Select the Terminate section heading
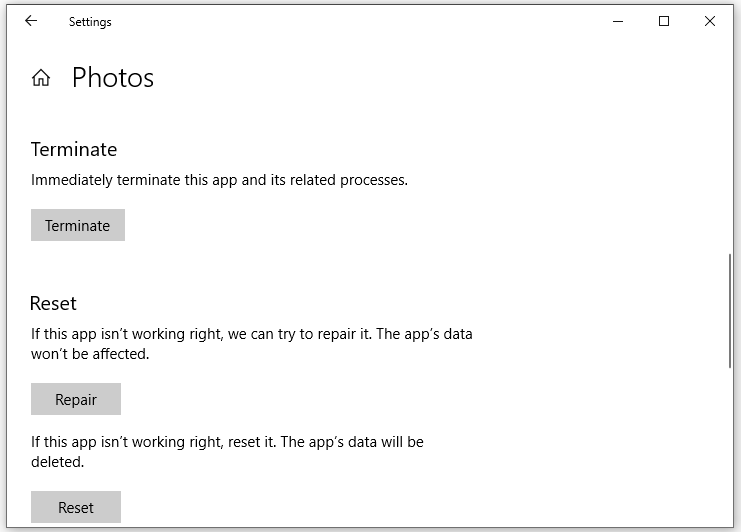Screen dimensions: 741x532 (74, 150)
